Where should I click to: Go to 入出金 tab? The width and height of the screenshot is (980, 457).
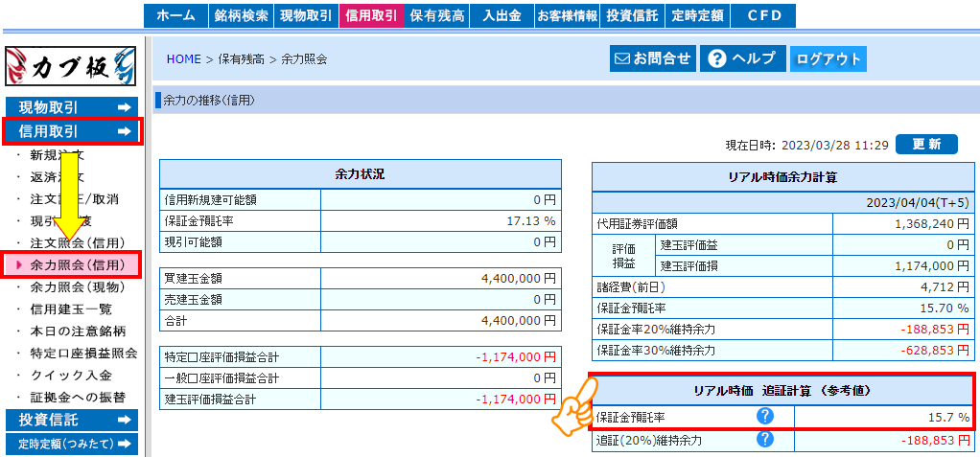coord(502,15)
